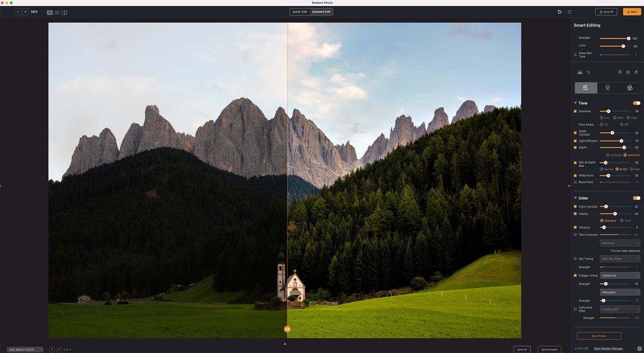Click the Depth value 83

click(x=636, y=148)
